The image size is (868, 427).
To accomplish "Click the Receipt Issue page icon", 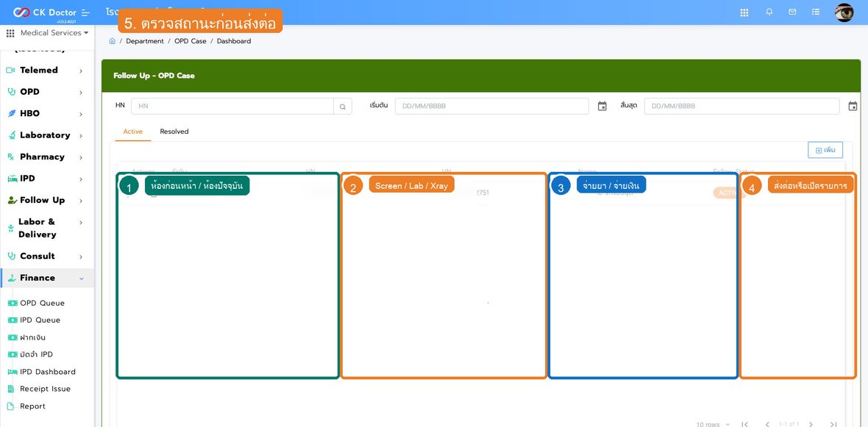I will pos(10,389).
